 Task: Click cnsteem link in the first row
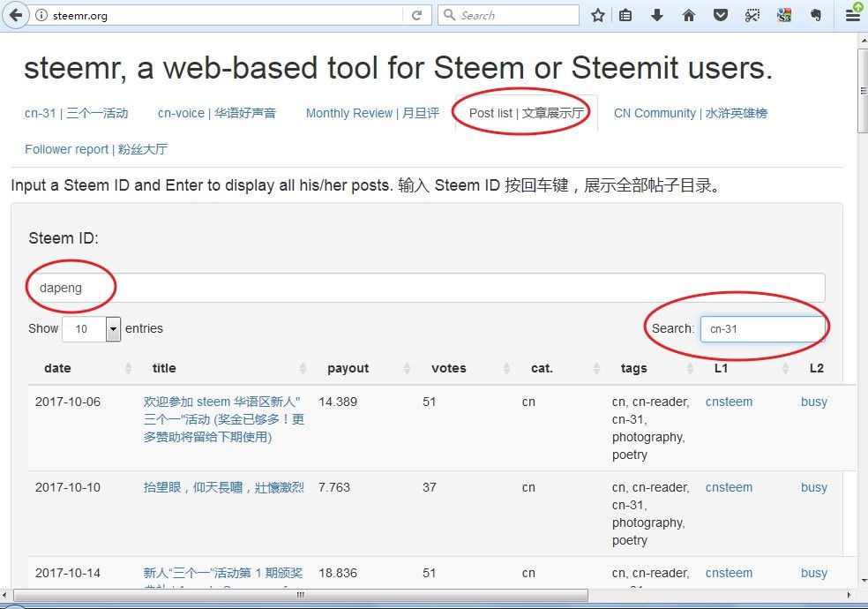coord(729,402)
